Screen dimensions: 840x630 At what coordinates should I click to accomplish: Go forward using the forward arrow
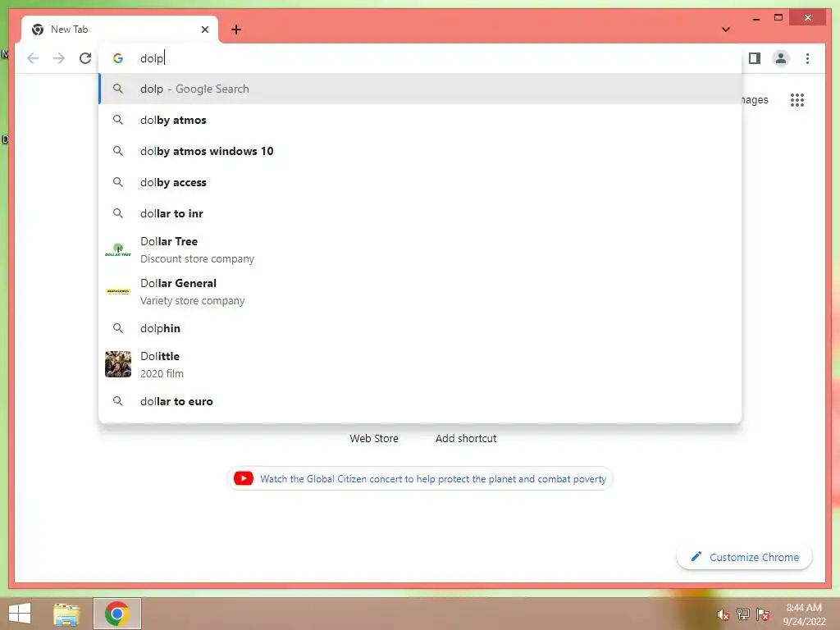coord(59,58)
